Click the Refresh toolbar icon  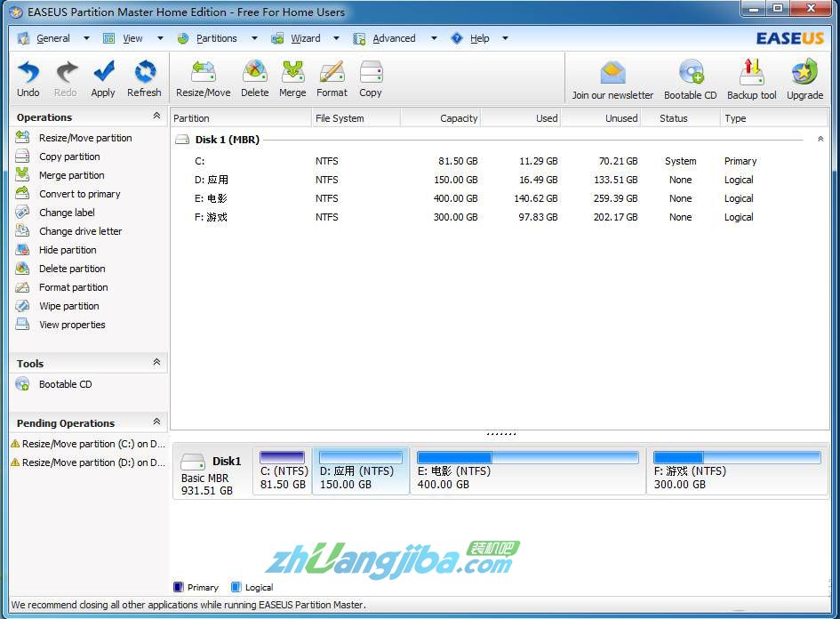pyautogui.click(x=144, y=78)
